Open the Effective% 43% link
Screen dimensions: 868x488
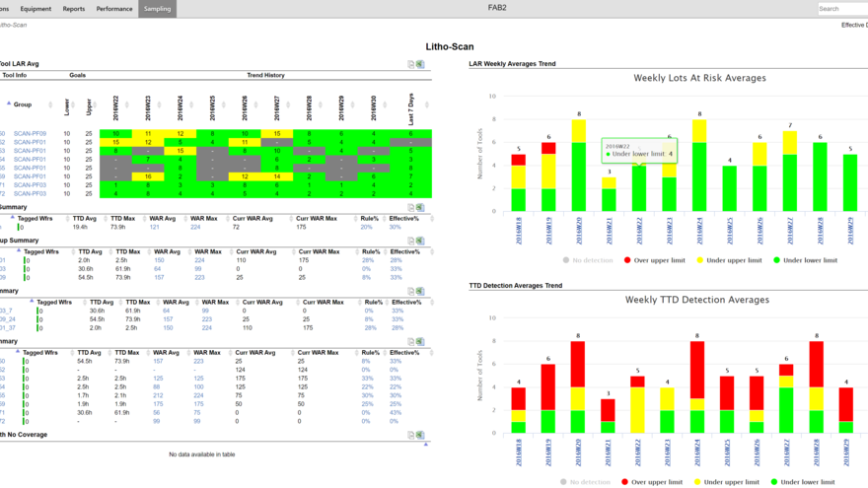click(396, 413)
